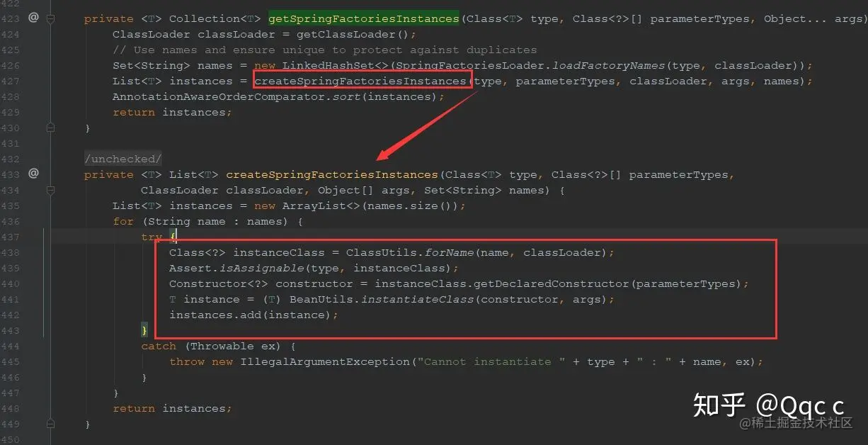
Task: Click the highlighted closing brace on line 443
Action: point(144,330)
